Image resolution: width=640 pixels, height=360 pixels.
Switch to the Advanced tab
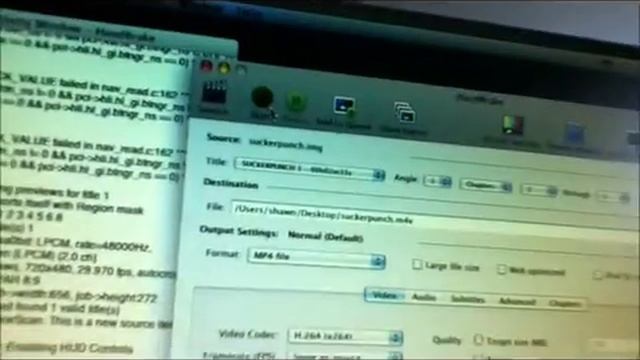[517, 302]
